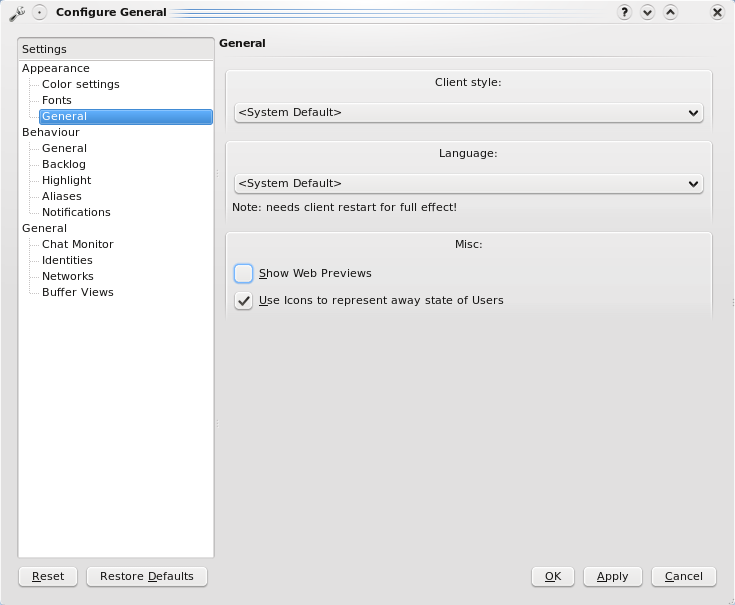Enable the Show Web Previews checkbox
The image size is (735, 605).
(x=244, y=273)
